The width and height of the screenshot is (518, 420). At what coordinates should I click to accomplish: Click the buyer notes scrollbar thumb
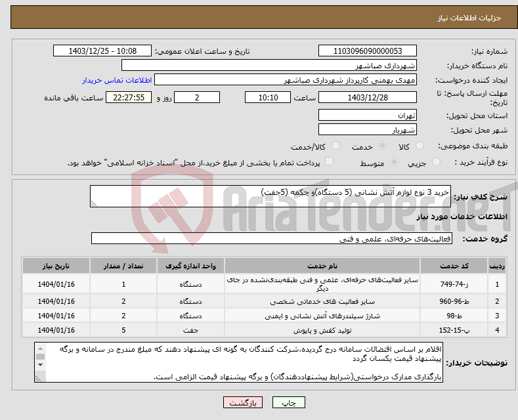(x=40, y=356)
